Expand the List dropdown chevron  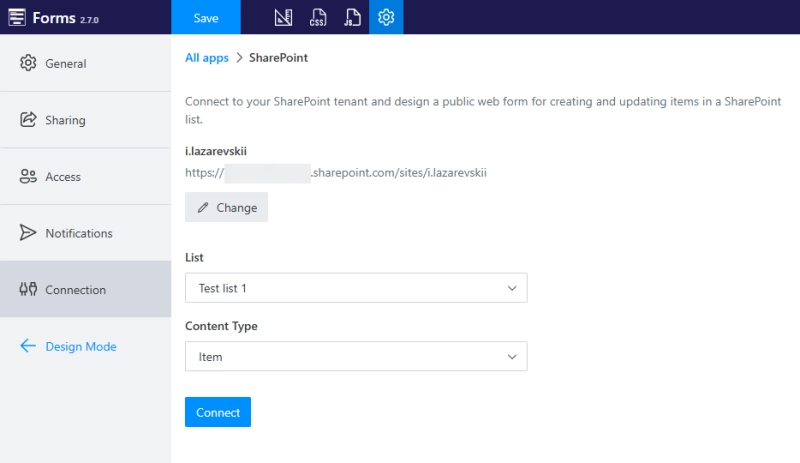512,288
